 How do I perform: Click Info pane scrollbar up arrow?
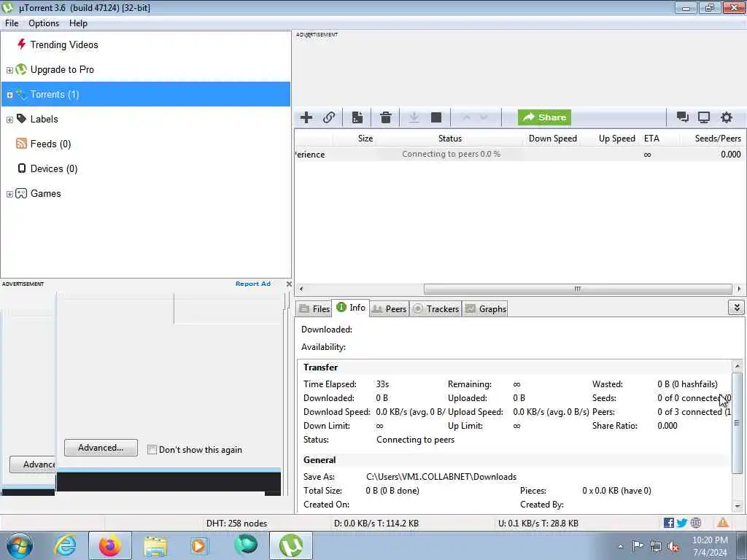click(x=737, y=366)
